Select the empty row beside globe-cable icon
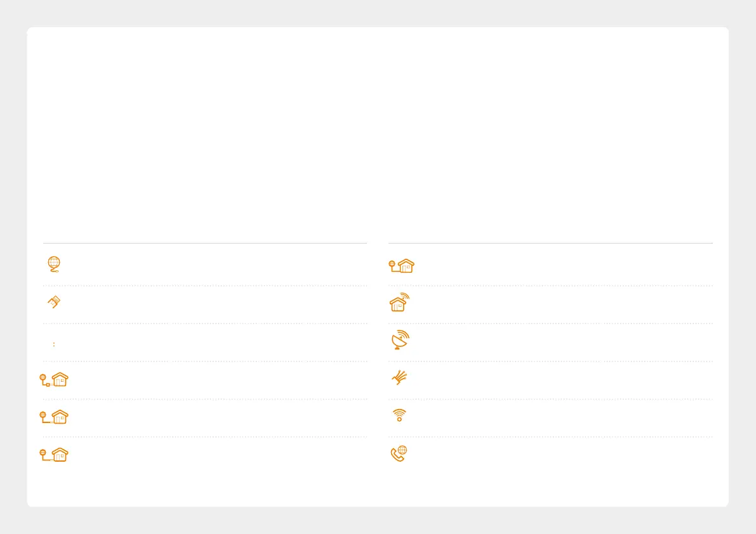 (x=216, y=265)
